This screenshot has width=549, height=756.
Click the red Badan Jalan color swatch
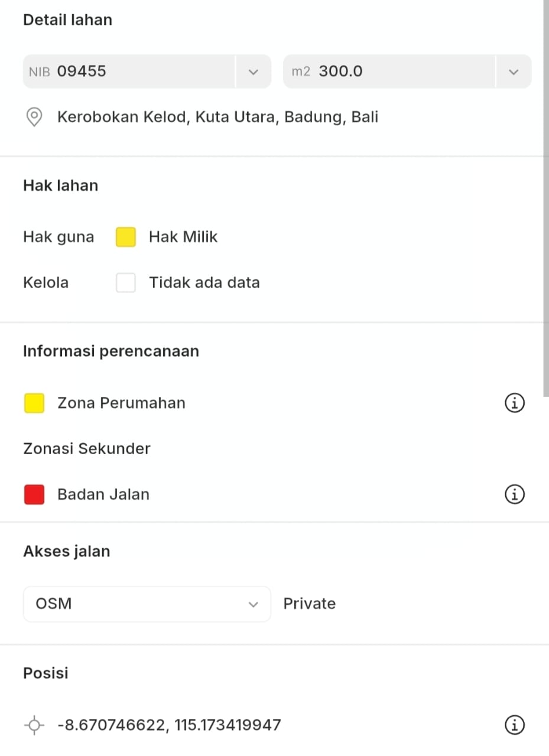[x=34, y=494]
